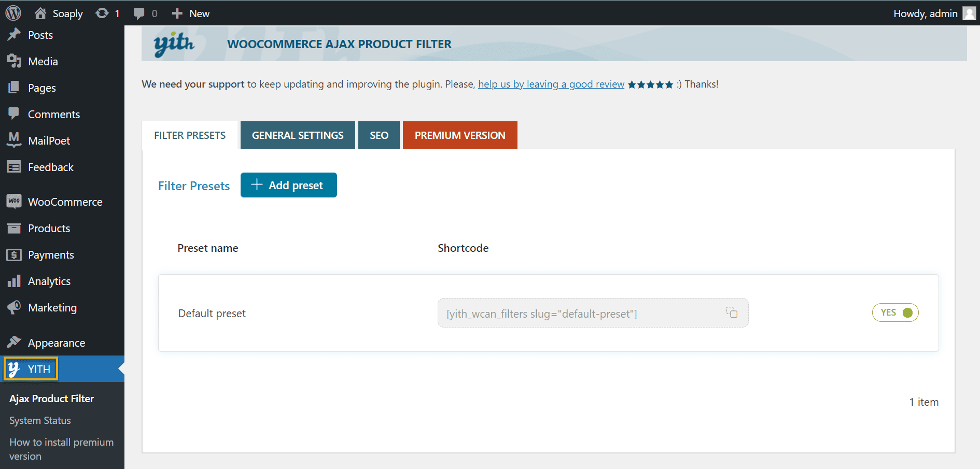Click the Soaply home icon
The height and width of the screenshot is (469, 980).
click(40, 13)
